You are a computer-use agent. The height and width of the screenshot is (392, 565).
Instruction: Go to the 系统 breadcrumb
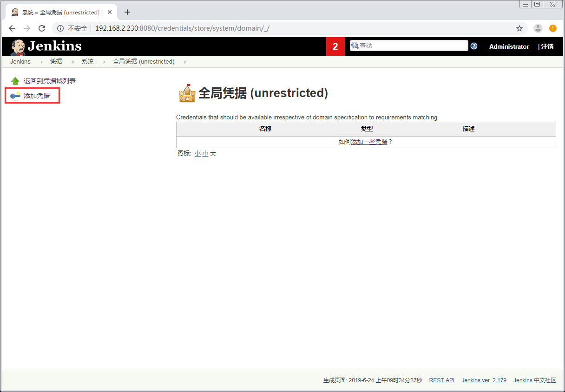click(87, 62)
